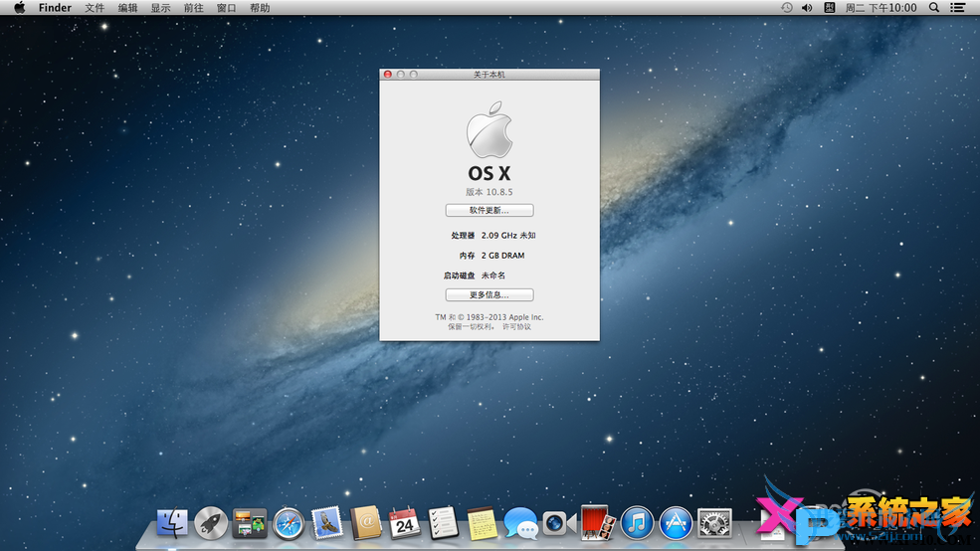Launch the yellow Notes app
The image size is (980, 551).
[483, 522]
